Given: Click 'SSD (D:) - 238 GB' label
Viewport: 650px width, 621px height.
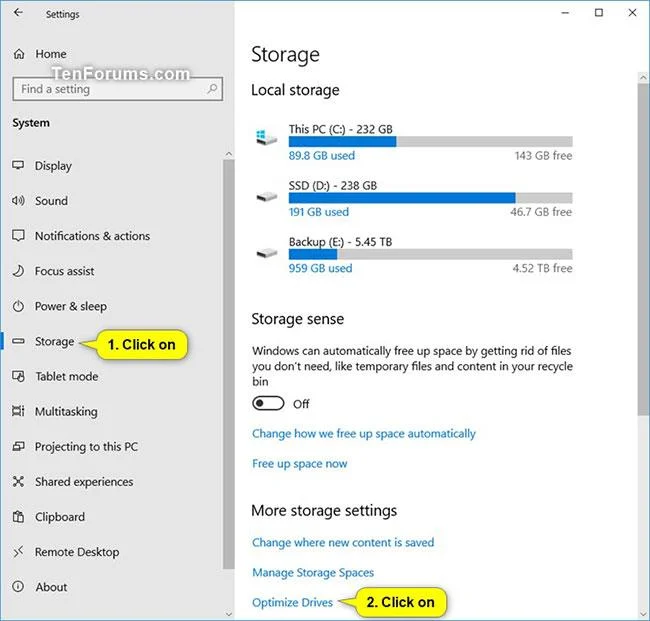Looking at the screenshot, I should coord(333,185).
